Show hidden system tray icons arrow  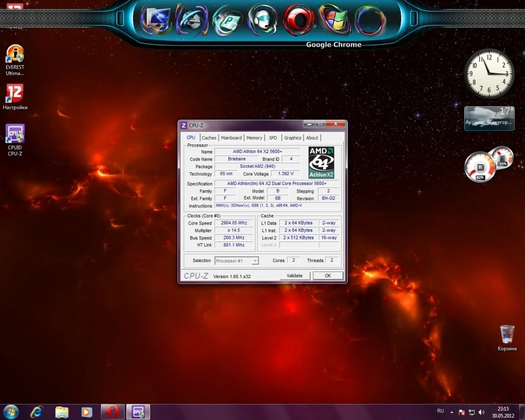tap(452, 412)
